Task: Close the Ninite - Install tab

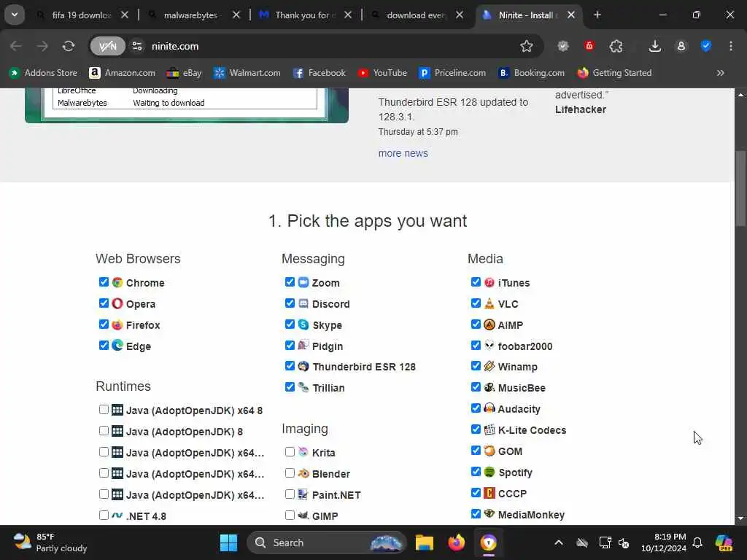Action: point(571,15)
